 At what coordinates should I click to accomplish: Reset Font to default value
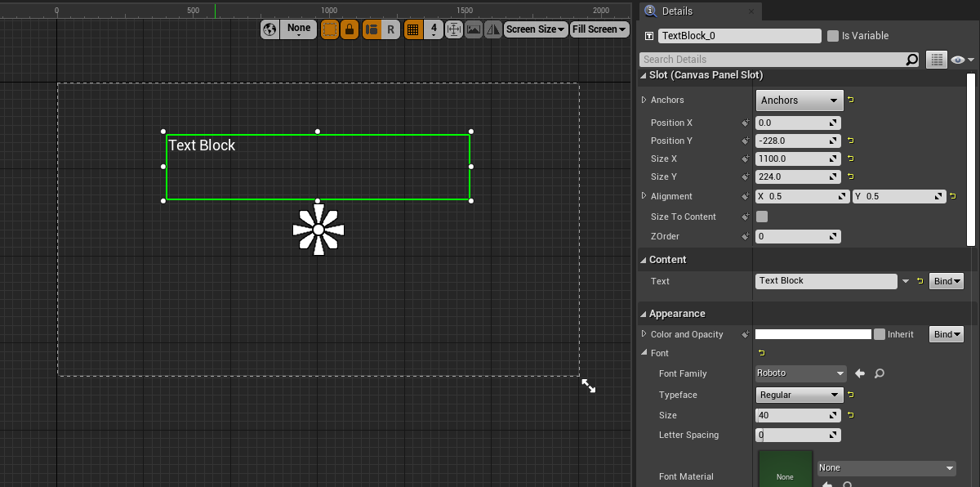coord(761,353)
